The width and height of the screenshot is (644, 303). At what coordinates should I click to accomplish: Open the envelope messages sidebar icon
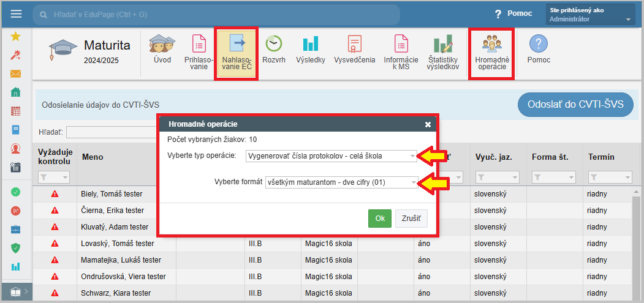point(16,74)
